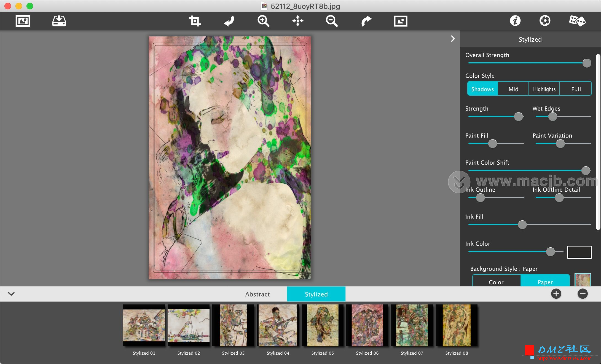Click the file icon in the title bar
This screenshot has height=364, width=601.
[x=264, y=6]
